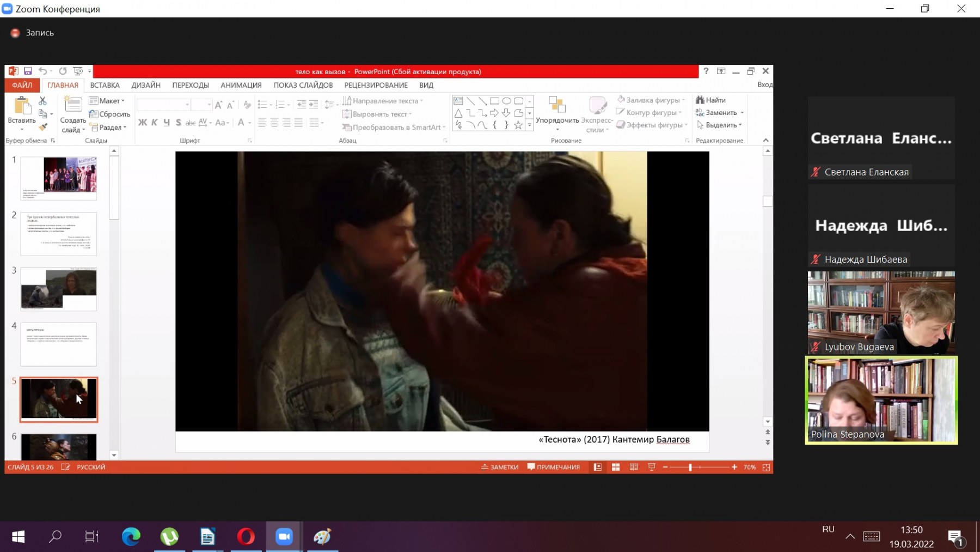Open Microsoft Edge from taskbar

point(131,537)
